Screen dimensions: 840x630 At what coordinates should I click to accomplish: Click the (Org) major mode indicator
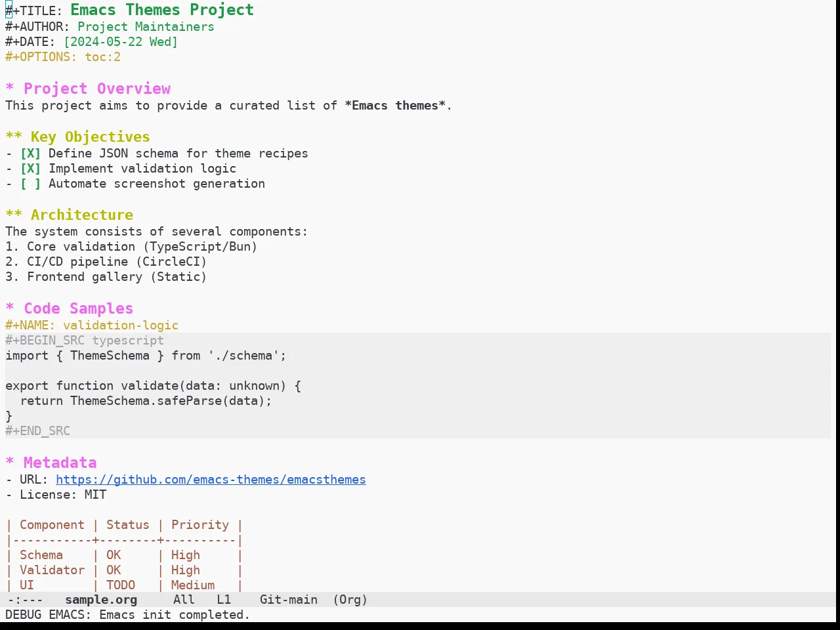(x=350, y=600)
